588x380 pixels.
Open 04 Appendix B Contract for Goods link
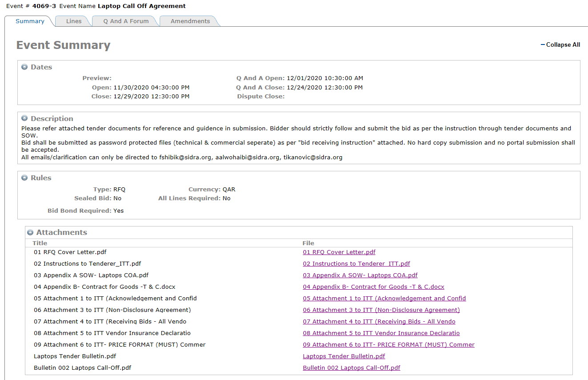point(374,287)
